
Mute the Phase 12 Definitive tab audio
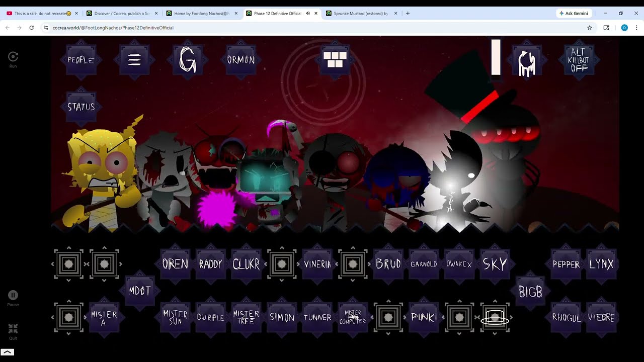coord(308,14)
